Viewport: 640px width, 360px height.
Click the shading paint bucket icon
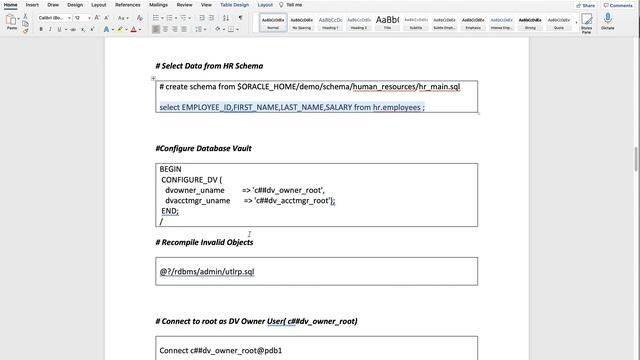click(x=218, y=29)
